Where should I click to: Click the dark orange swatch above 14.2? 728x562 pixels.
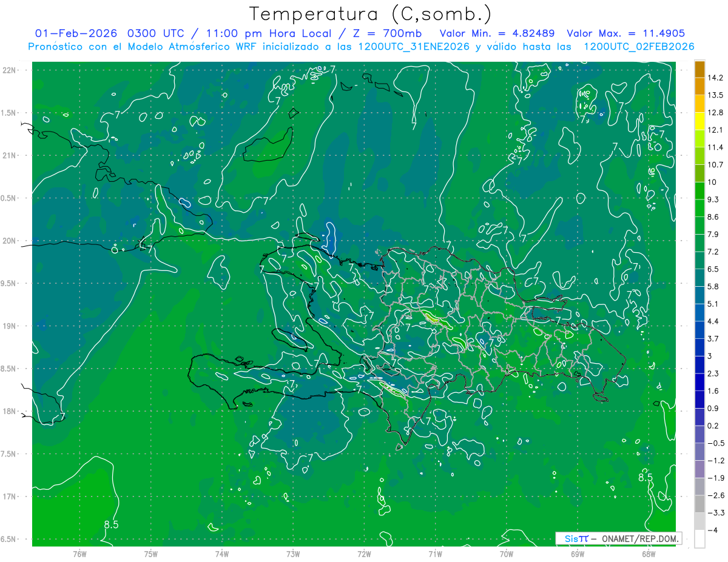coord(699,70)
